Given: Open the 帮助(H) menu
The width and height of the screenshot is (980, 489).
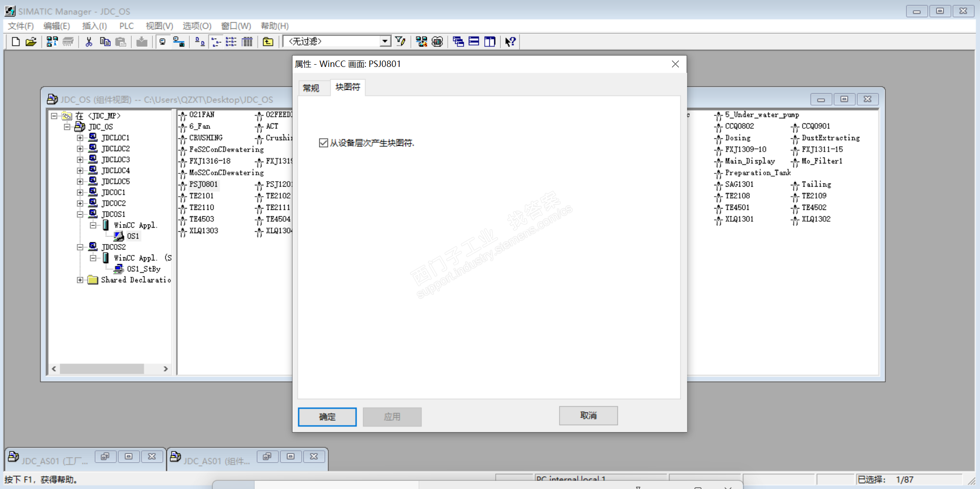Looking at the screenshot, I should click(275, 26).
